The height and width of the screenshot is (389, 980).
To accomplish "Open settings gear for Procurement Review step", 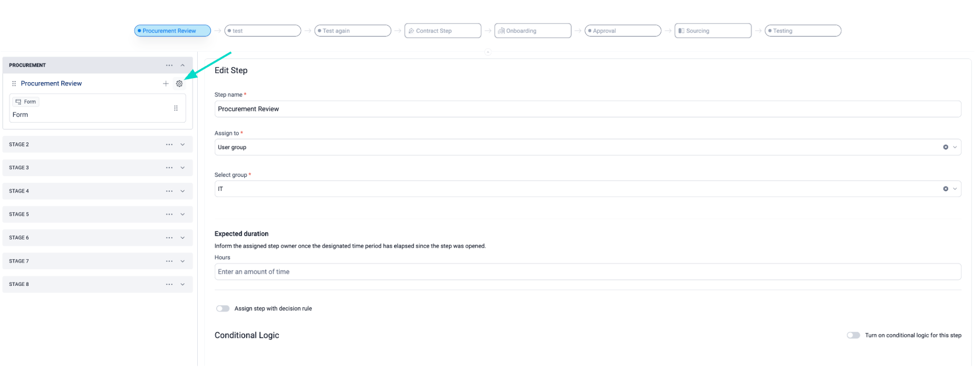I will click(179, 84).
